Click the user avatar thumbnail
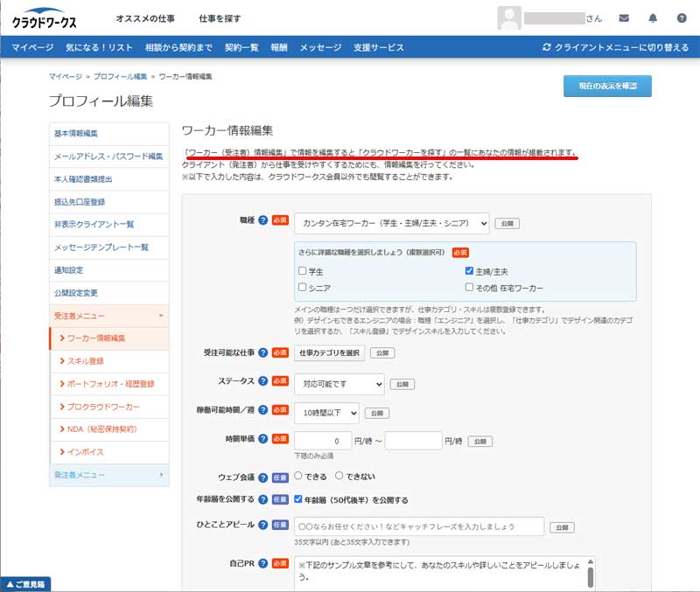Image resolution: width=700 pixels, height=592 pixels. [509, 17]
